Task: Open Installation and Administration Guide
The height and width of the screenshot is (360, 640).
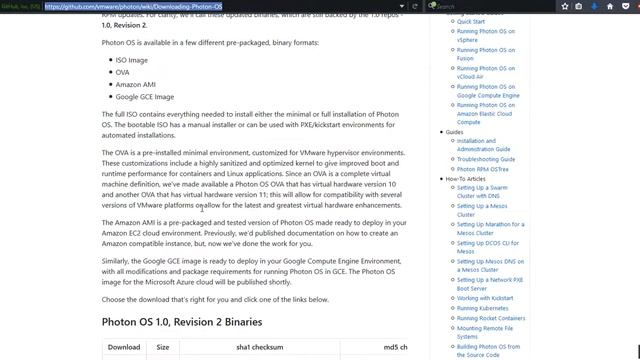Action: (483, 145)
